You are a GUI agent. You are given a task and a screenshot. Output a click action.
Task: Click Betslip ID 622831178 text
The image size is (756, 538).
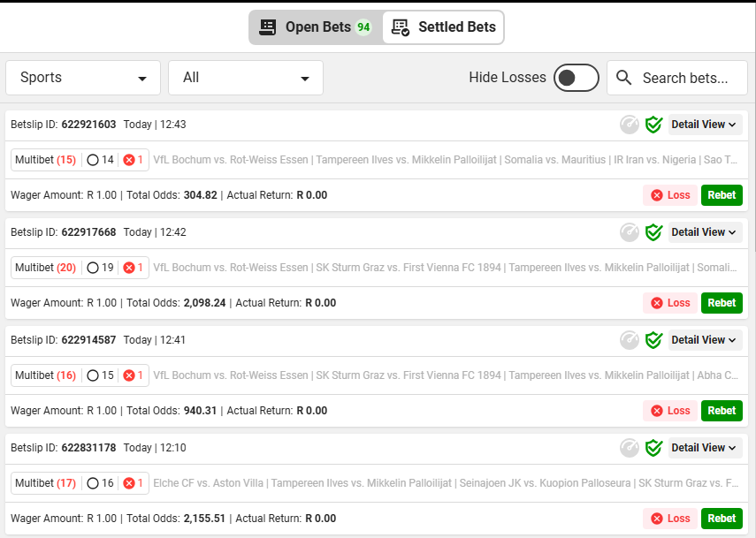coord(63,449)
